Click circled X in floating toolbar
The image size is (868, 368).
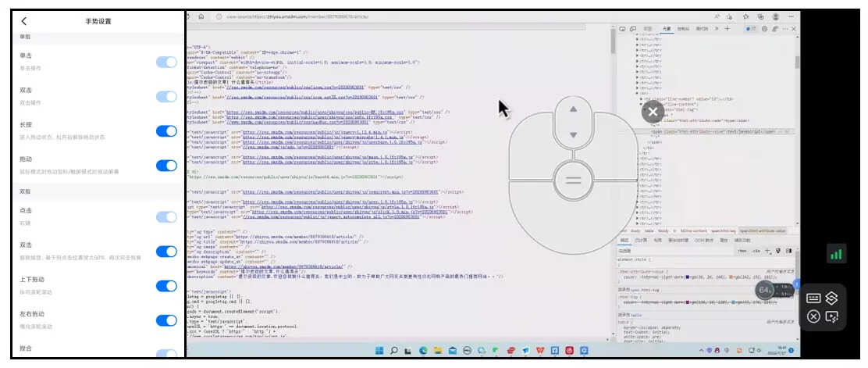coord(813,316)
